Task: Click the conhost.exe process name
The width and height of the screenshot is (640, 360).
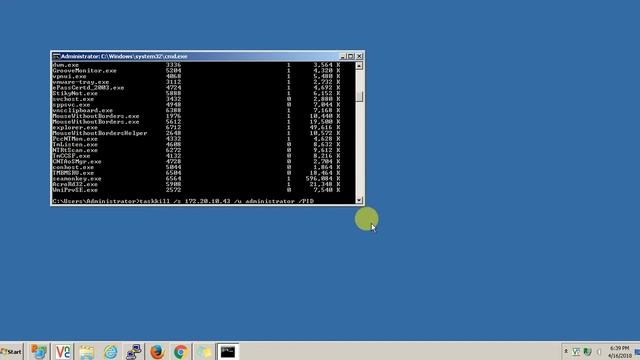Action: [x=73, y=167]
